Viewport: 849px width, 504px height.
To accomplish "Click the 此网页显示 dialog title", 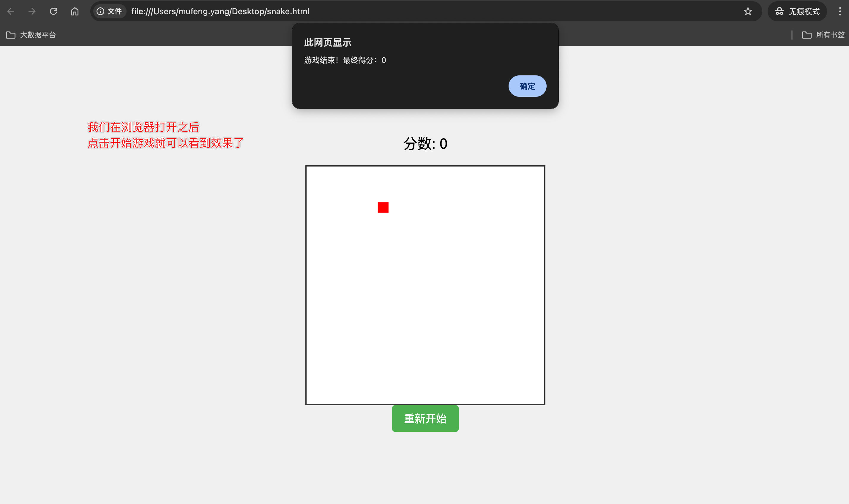I will click(328, 43).
